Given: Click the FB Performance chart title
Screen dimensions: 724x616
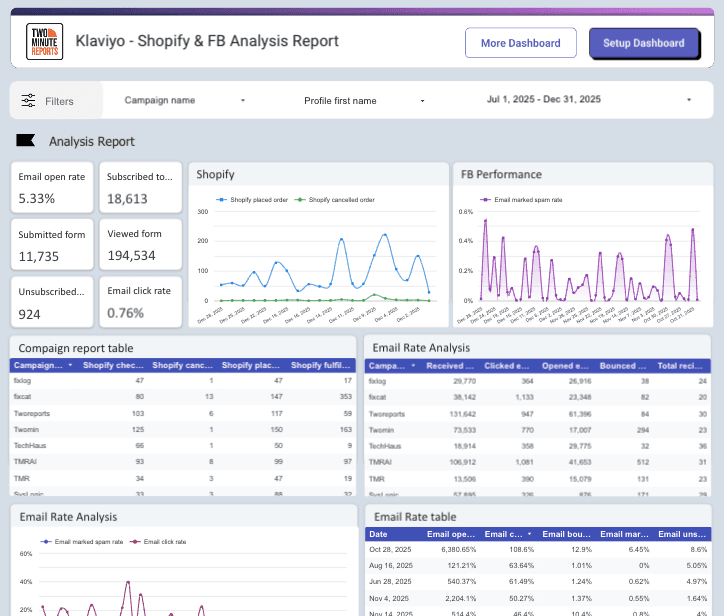Looking at the screenshot, I should [x=501, y=175].
